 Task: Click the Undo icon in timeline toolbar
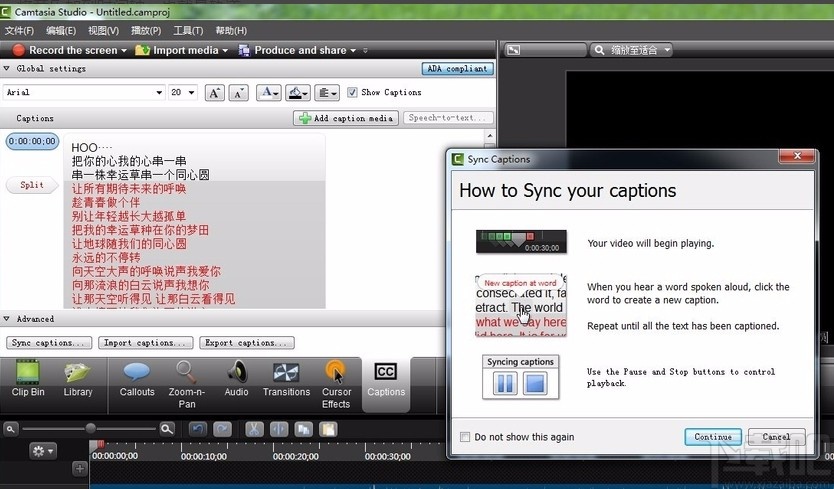pos(198,429)
